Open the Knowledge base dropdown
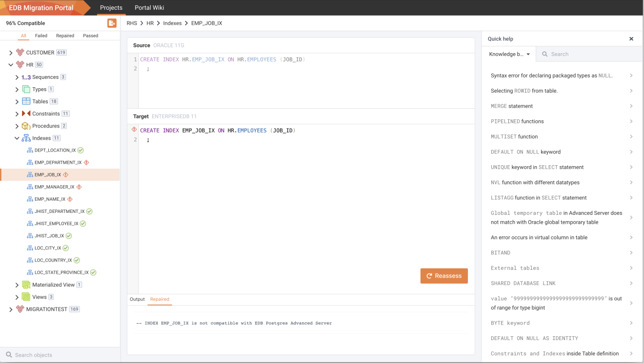Viewport: 644px width, 363px height. click(x=509, y=54)
